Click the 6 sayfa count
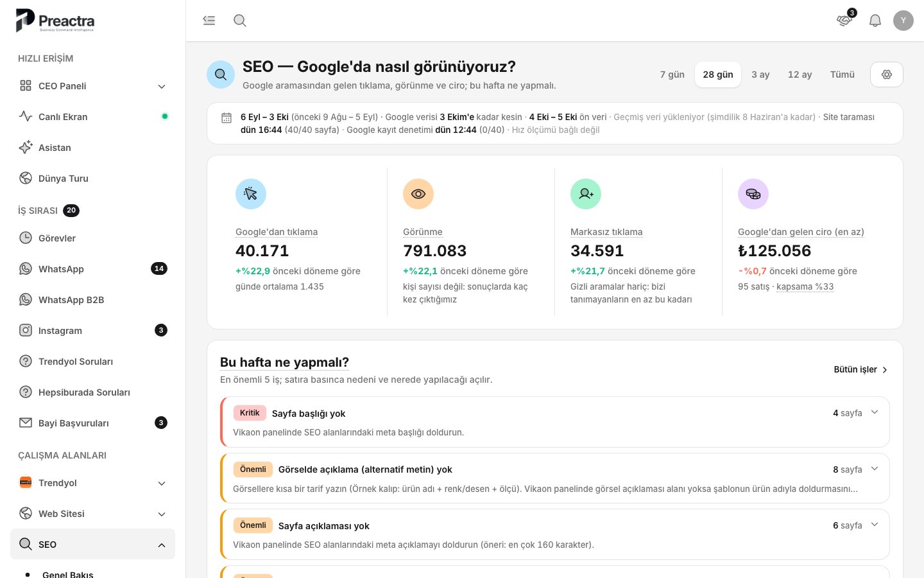Viewport: 924px width, 578px height. [x=848, y=525]
